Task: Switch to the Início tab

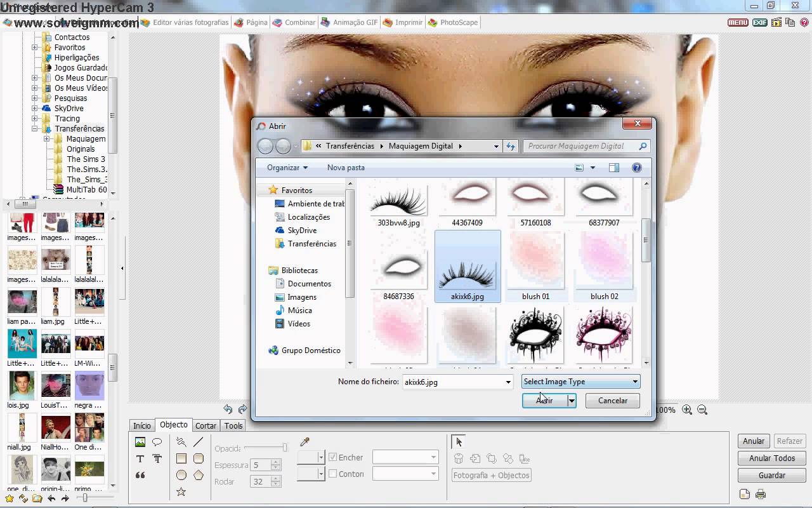Action: coord(142,426)
